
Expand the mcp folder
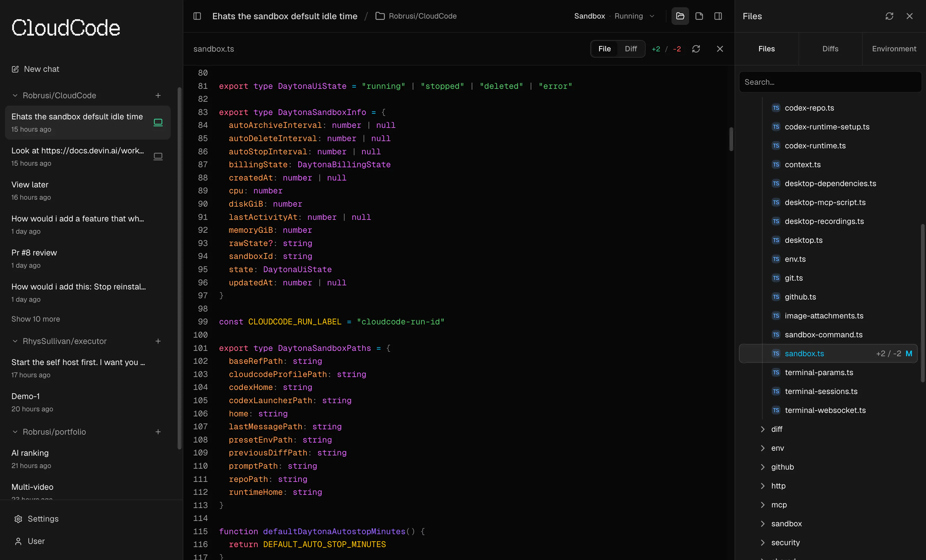763,505
